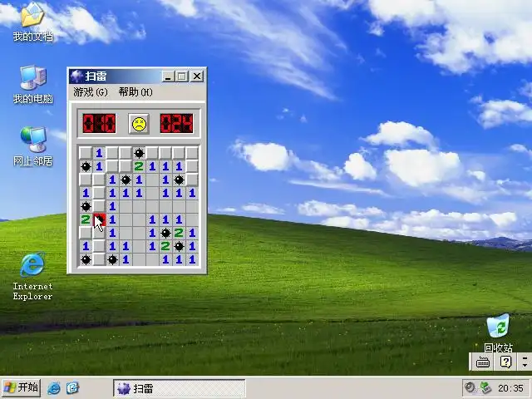The width and height of the screenshot is (532, 399).
Task: Select the 网上邻居 desktop icon
Action: pos(33,146)
